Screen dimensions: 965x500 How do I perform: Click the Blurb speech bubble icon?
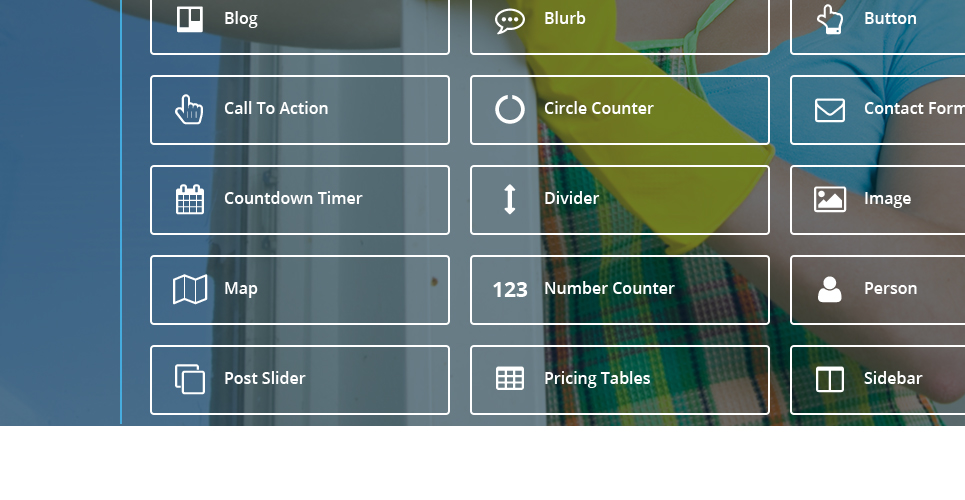pos(510,20)
